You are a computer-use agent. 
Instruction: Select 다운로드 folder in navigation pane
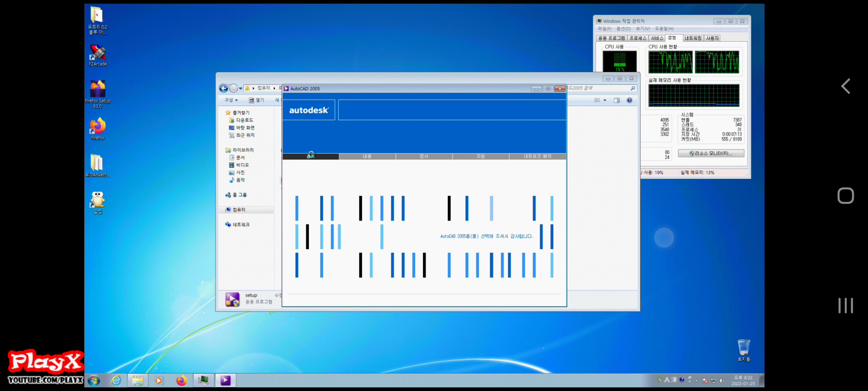point(244,120)
